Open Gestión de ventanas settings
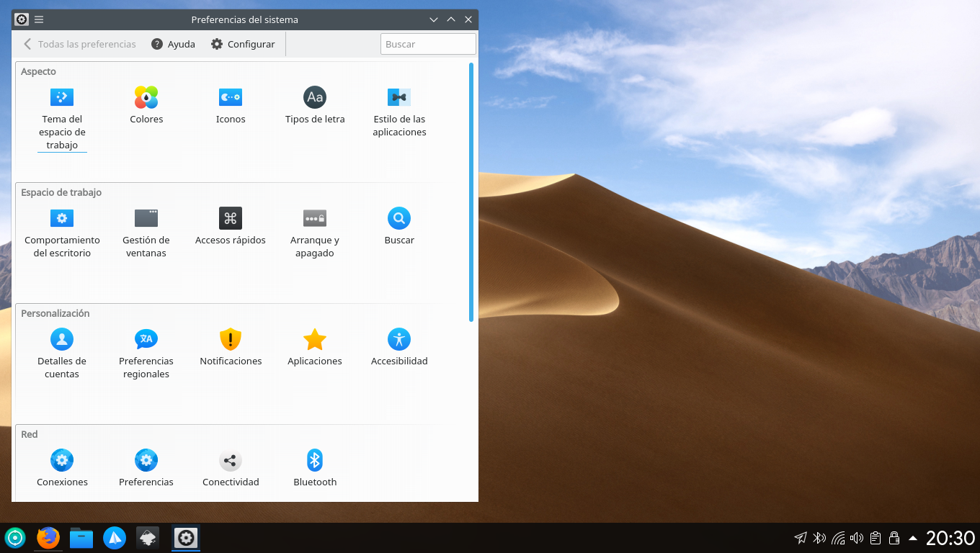 pos(146,233)
